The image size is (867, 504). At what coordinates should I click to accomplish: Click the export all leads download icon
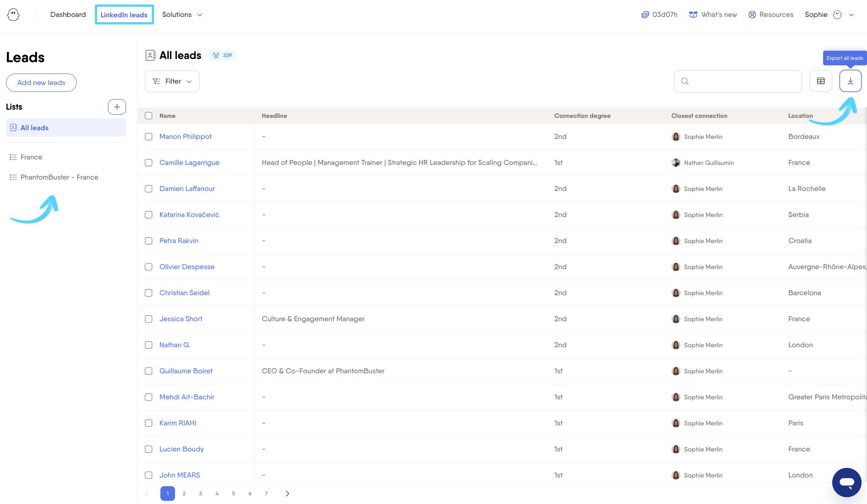click(x=850, y=81)
